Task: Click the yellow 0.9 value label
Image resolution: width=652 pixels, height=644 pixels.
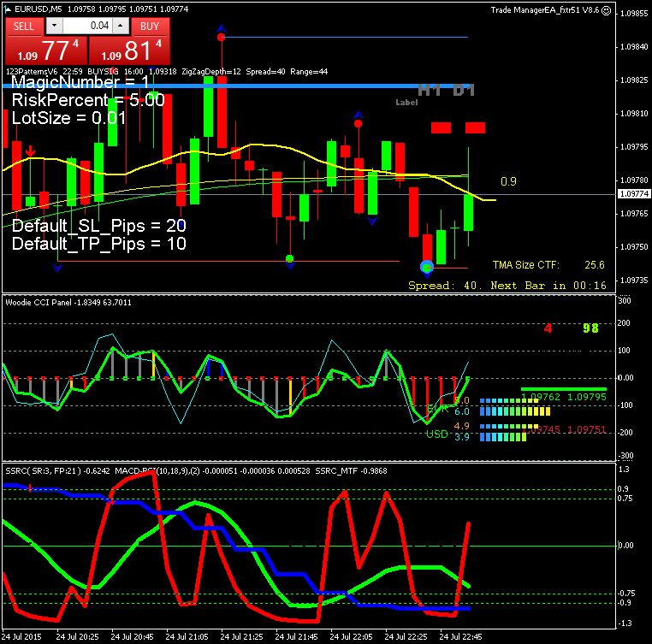Action: pos(508,181)
